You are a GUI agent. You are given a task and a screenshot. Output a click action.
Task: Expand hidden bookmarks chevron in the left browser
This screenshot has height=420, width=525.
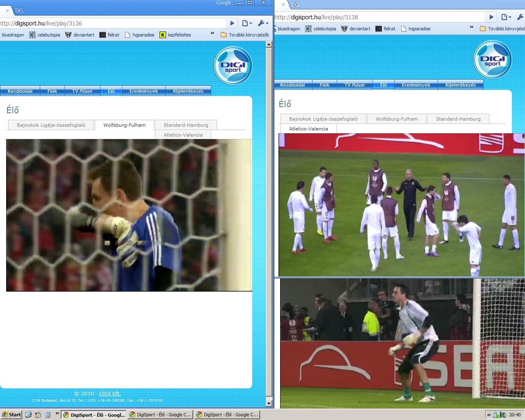(x=212, y=34)
